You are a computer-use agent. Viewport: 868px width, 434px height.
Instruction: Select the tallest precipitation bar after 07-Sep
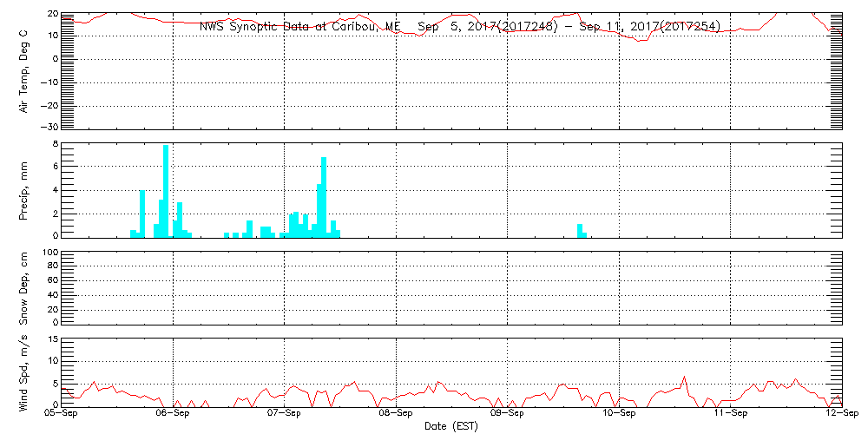(x=324, y=197)
